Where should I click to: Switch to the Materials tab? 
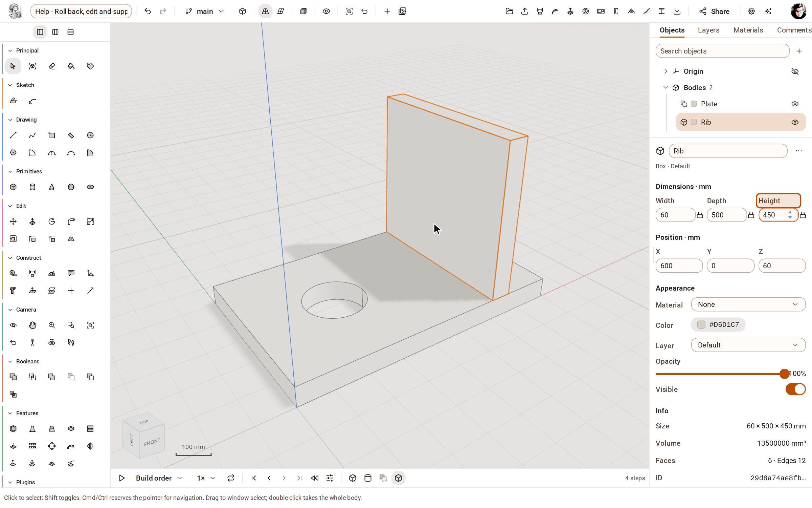(748, 30)
